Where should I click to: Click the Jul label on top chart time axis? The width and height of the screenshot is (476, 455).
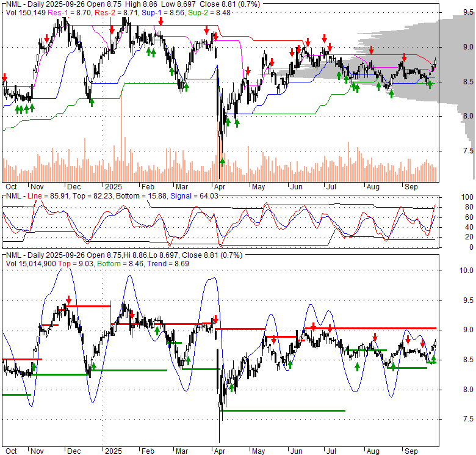click(x=331, y=187)
